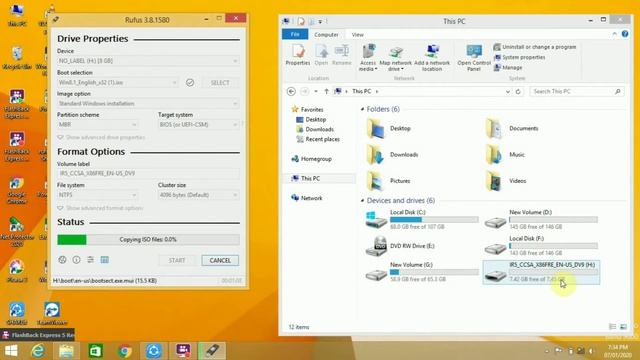Click the Explorer Back arrow button
This screenshot has height=360, width=640.
pyautogui.click(x=291, y=91)
